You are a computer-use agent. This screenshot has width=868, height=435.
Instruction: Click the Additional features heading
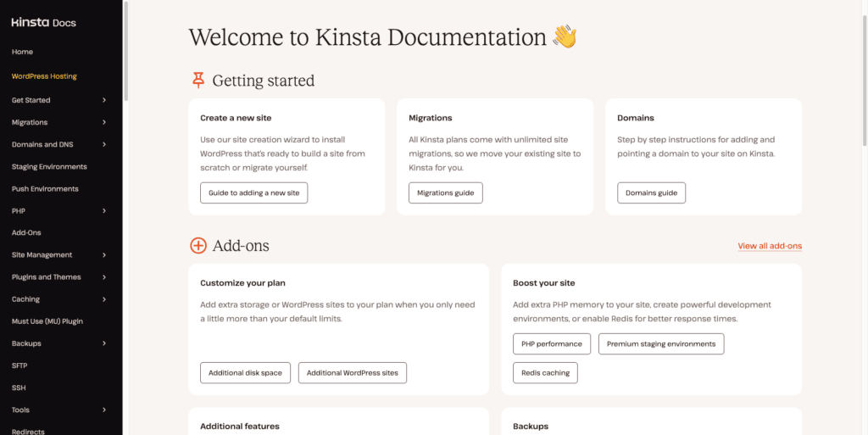click(240, 427)
